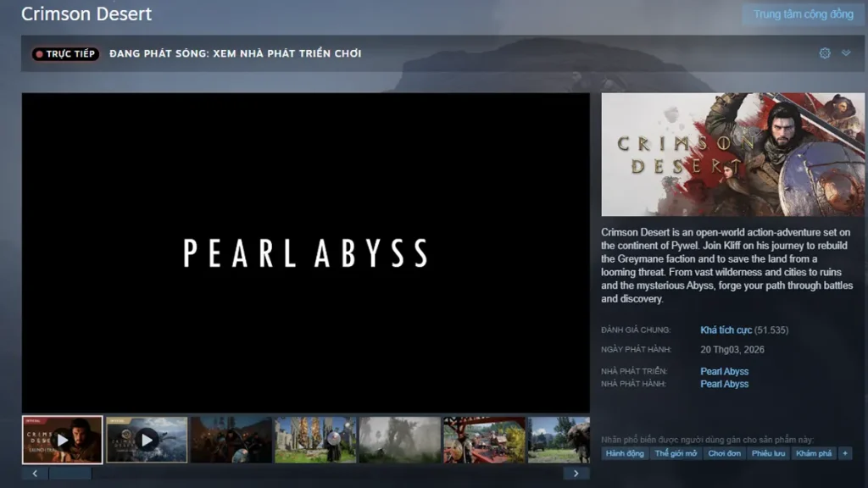Select the last partially visible screenshot thumbnail
The image size is (868, 488).
(559, 440)
